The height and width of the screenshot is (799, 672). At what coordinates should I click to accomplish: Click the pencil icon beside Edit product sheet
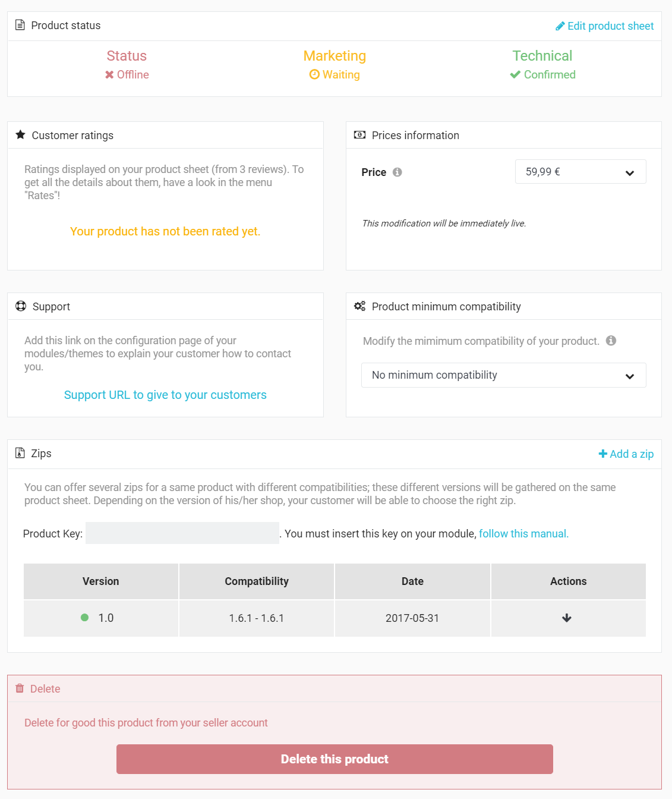[560, 26]
